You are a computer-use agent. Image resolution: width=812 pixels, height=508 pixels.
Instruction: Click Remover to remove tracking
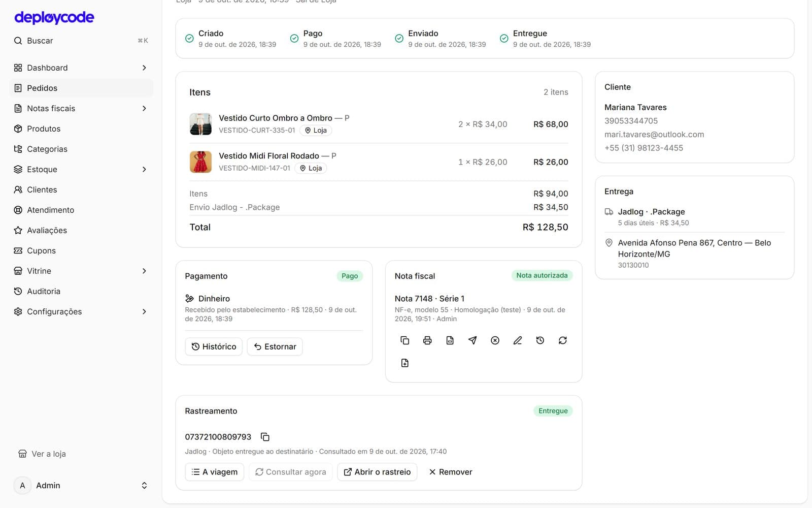[450, 472]
